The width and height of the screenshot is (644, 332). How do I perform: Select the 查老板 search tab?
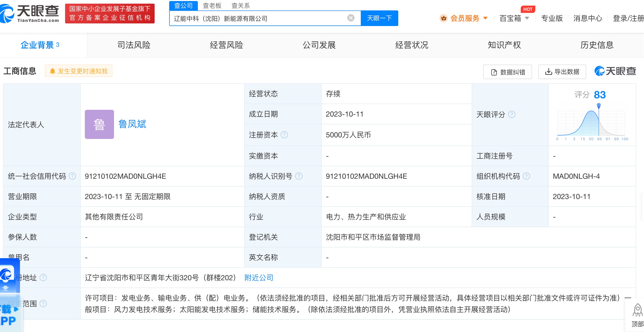click(212, 5)
